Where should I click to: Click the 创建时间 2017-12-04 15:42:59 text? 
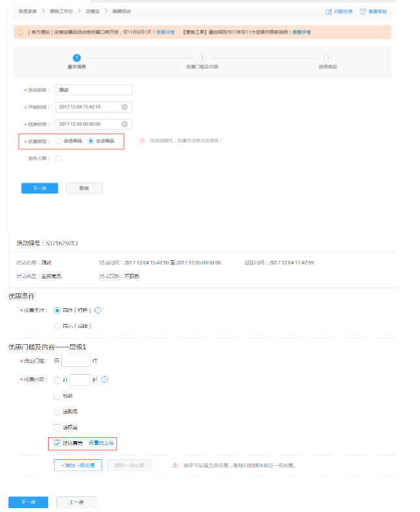tap(279, 263)
